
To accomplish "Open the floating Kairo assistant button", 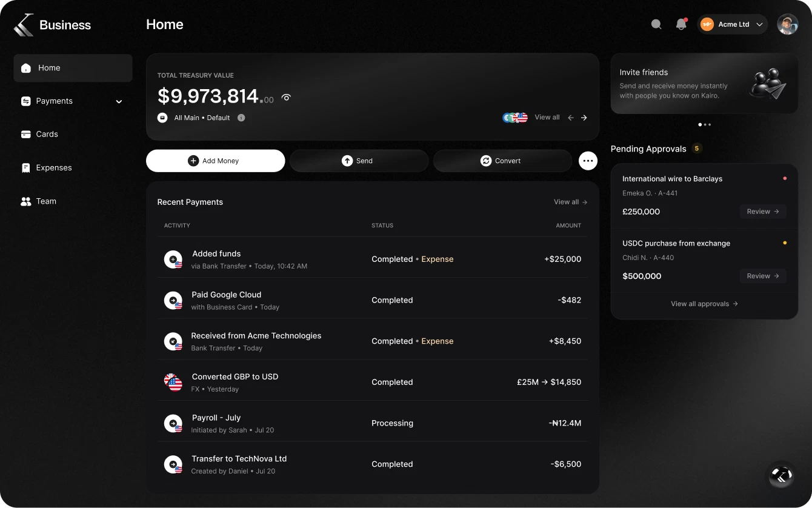I will [x=782, y=475].
